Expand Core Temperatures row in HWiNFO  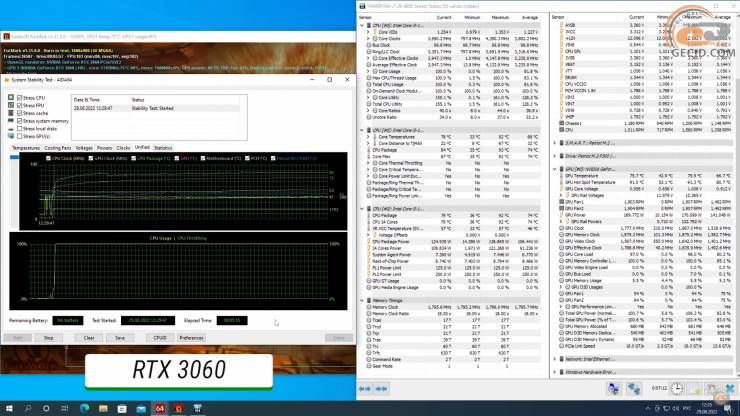click(368, 137)
